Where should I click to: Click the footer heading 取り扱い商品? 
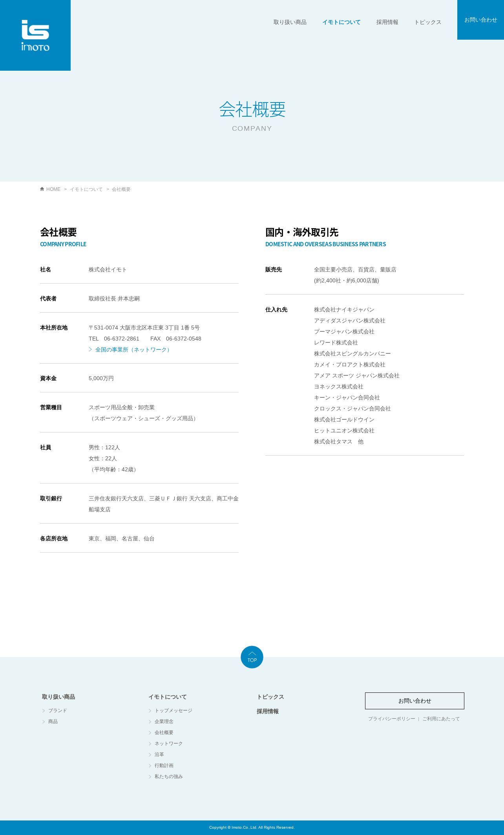click(58, 697)
